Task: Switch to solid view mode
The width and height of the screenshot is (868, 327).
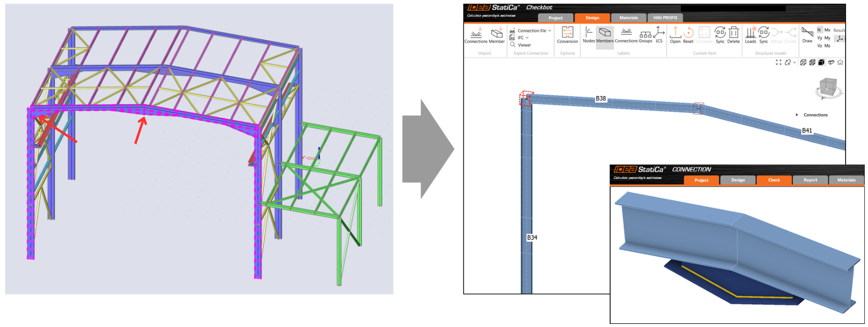Action: click(821, 63)
